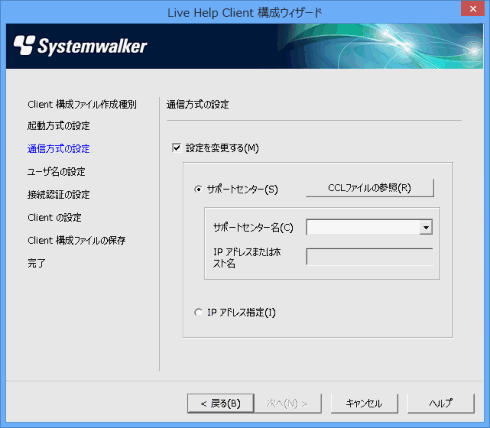Image resolution: width=490 pixels, height=428 pixels.
Task: Click the < 戻る(B) button
Action: 221,403
